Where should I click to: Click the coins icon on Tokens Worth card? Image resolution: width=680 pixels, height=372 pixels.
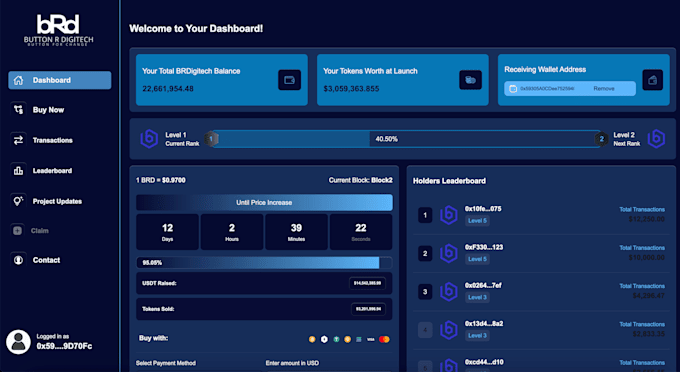pos(471,80)
